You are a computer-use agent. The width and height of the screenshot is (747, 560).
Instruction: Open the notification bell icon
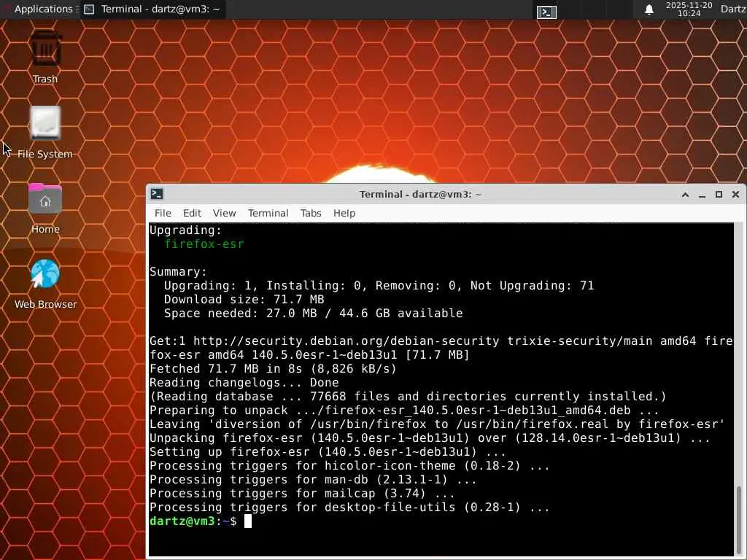(649, 9)
